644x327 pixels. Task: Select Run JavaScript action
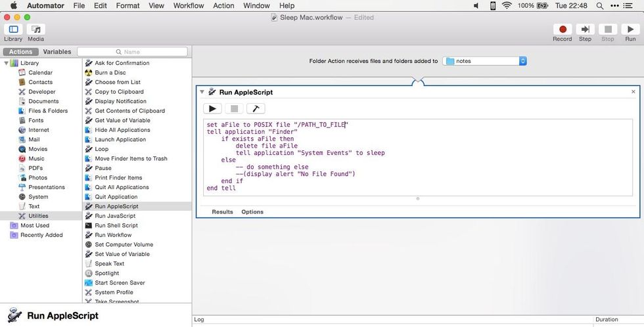coord(115,216)
